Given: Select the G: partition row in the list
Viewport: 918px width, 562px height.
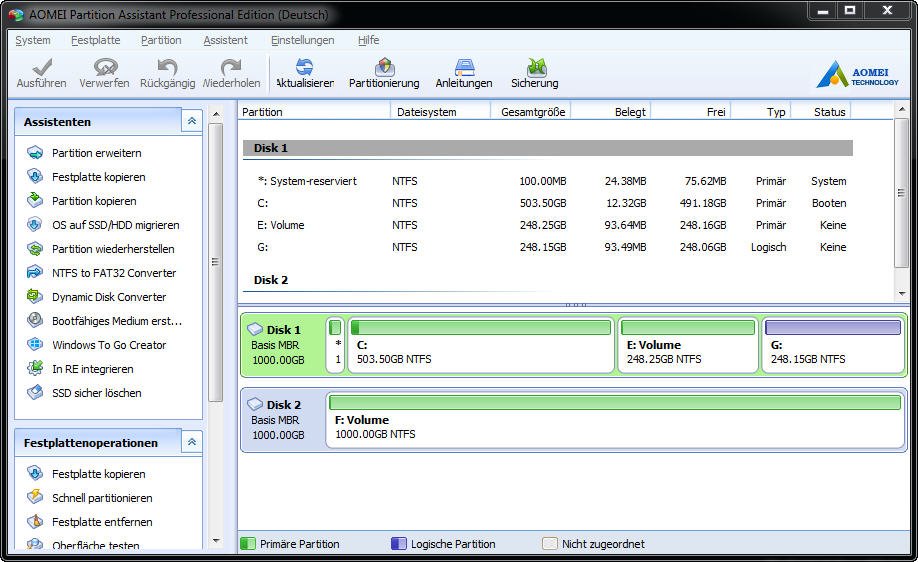Looking at the screenshot, I should point(548,247).
